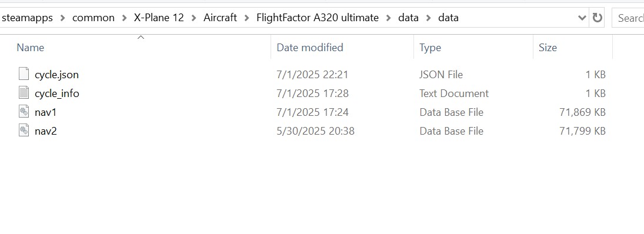The width and height of the screenshot is (644, 234).
Task: Select the nav2 database file icon
Action: (x=24, y=131)
